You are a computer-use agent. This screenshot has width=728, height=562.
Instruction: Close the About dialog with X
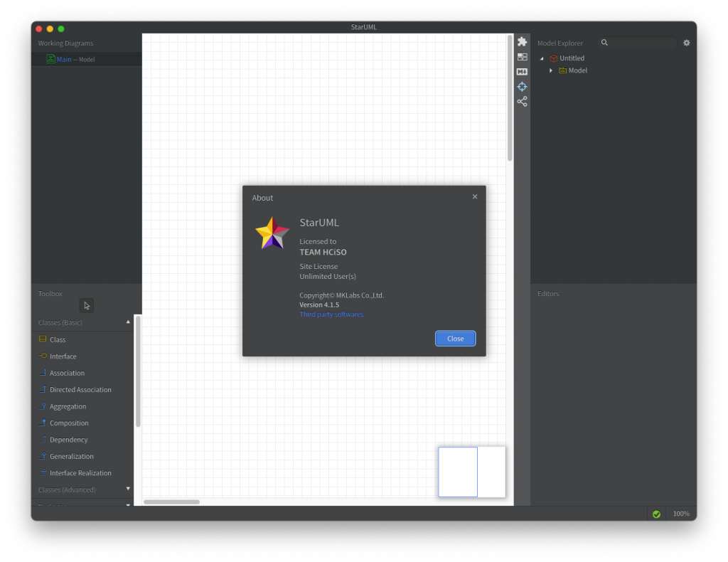coord(474,196)
